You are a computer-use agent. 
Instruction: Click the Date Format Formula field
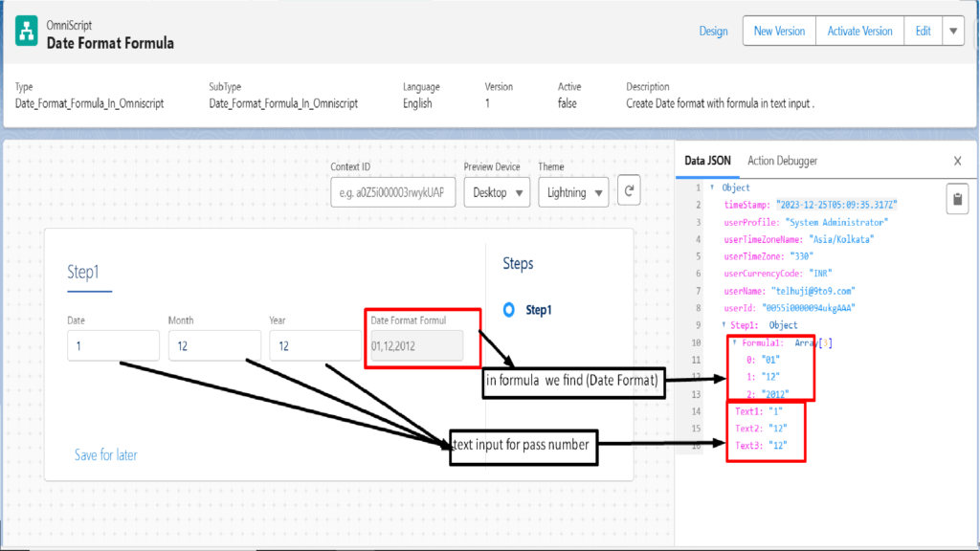(417, 345)
